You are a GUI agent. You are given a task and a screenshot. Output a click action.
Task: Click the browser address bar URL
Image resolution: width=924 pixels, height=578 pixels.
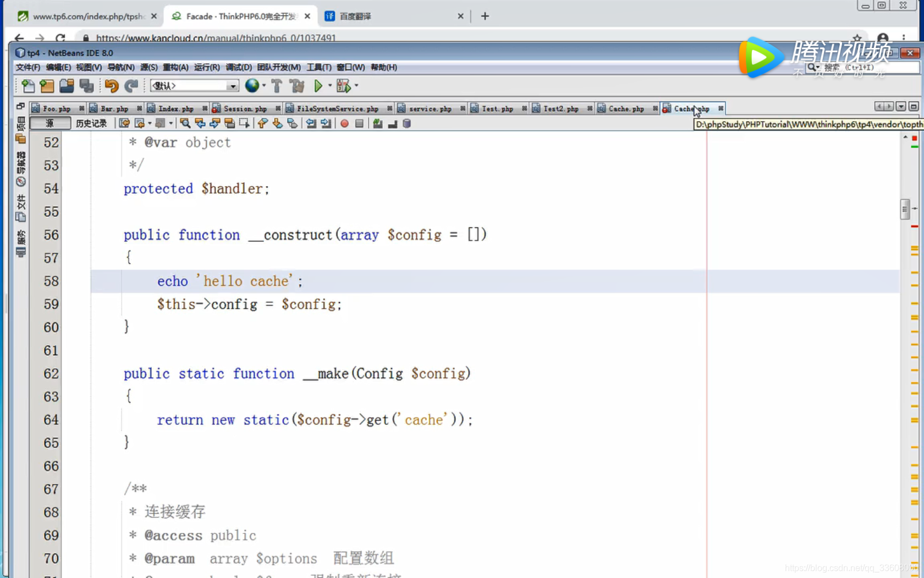tap(216, 38)
